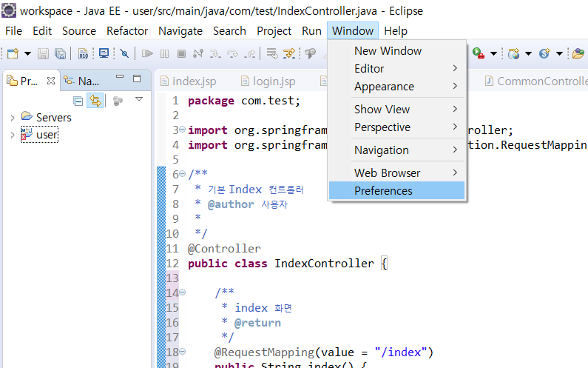Click the Save disk icon

coord(43,54)
